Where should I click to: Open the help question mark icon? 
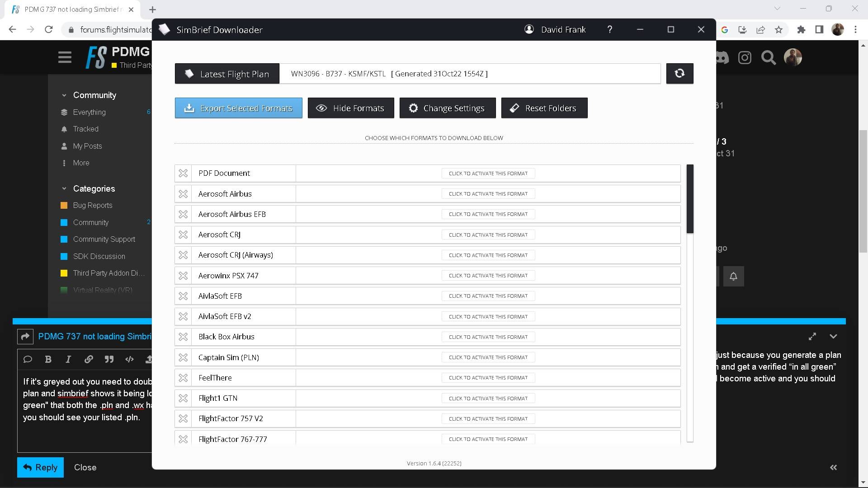(609, 30)
